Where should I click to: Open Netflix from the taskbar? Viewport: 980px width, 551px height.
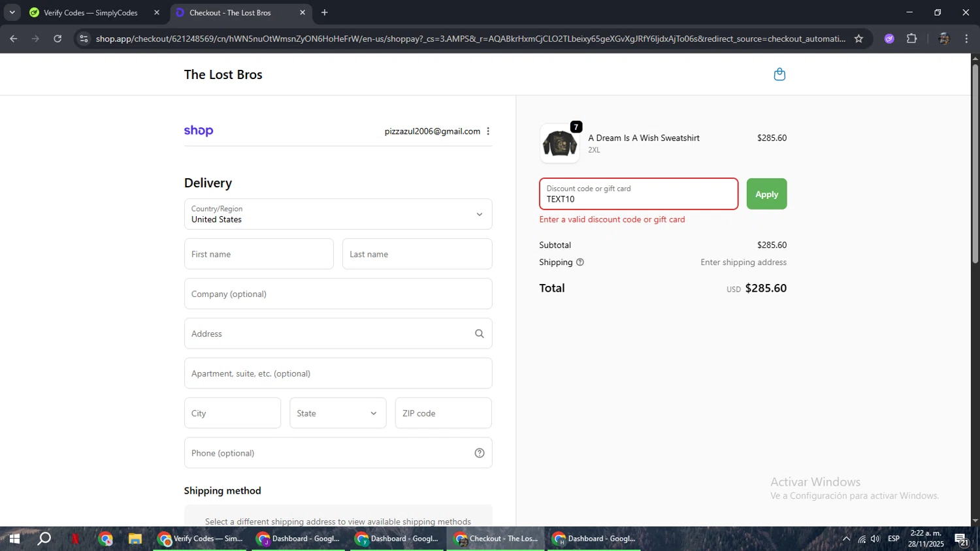[75, 539]
